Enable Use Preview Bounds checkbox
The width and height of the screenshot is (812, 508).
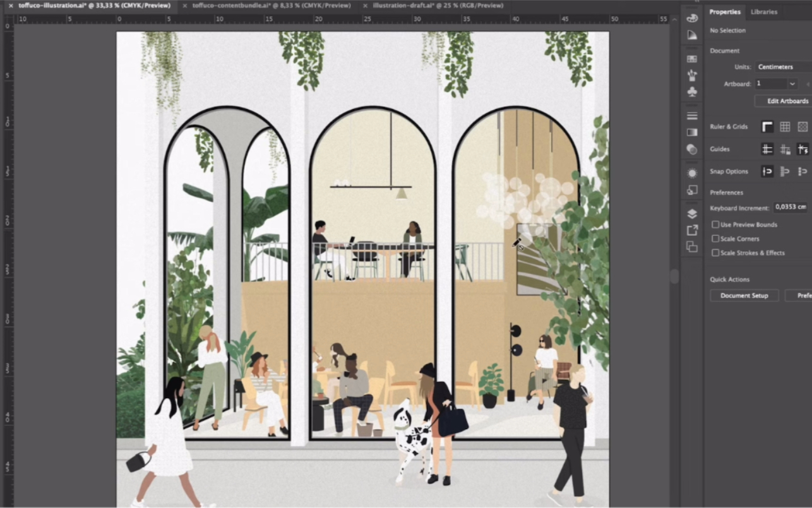(715, 225)
